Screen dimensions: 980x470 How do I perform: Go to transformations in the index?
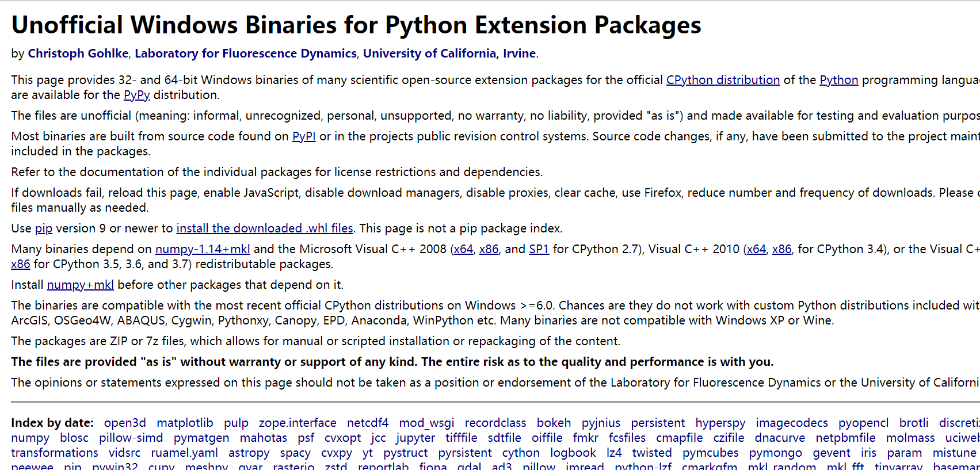click(x=55, y=453)
